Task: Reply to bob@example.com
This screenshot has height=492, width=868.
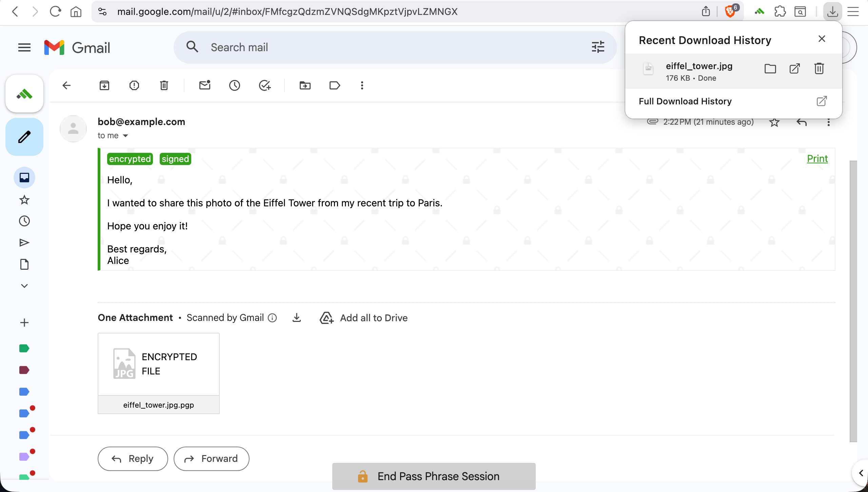Action: (x=133, y=458)
